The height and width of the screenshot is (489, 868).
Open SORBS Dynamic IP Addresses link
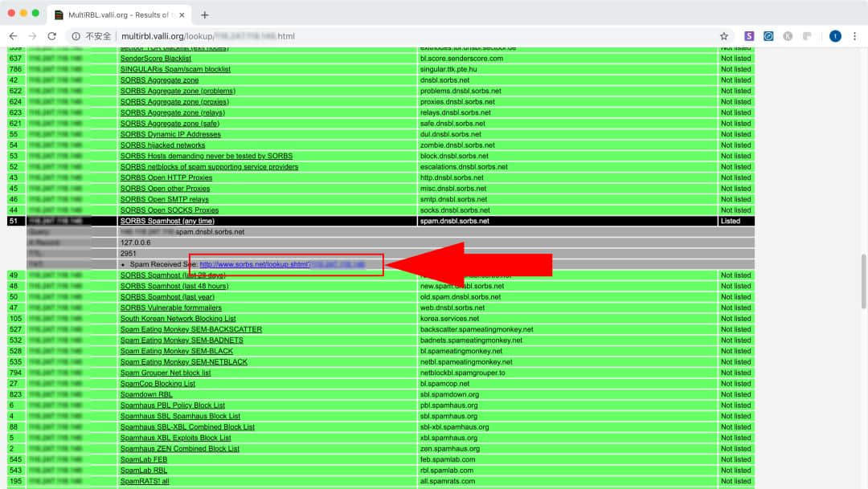coord(170,134)
